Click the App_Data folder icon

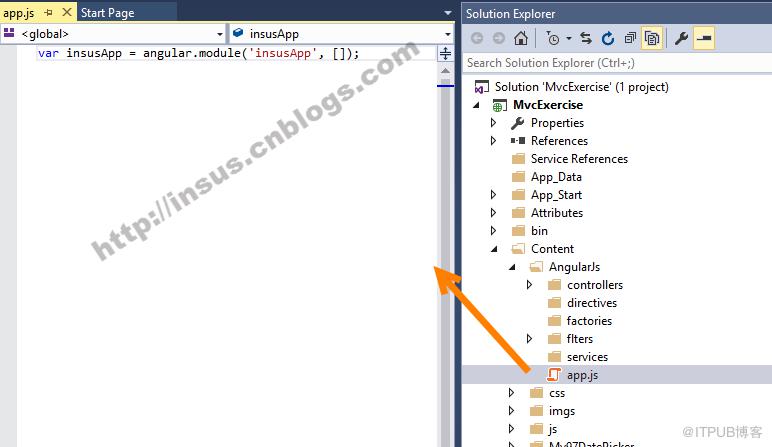(x=518, y=177)
